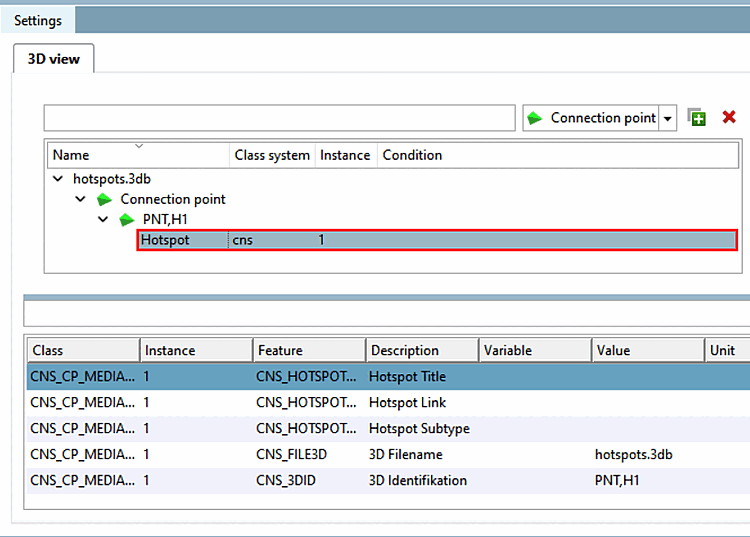Click the hotspots.3db value cell

pos(633,454)
